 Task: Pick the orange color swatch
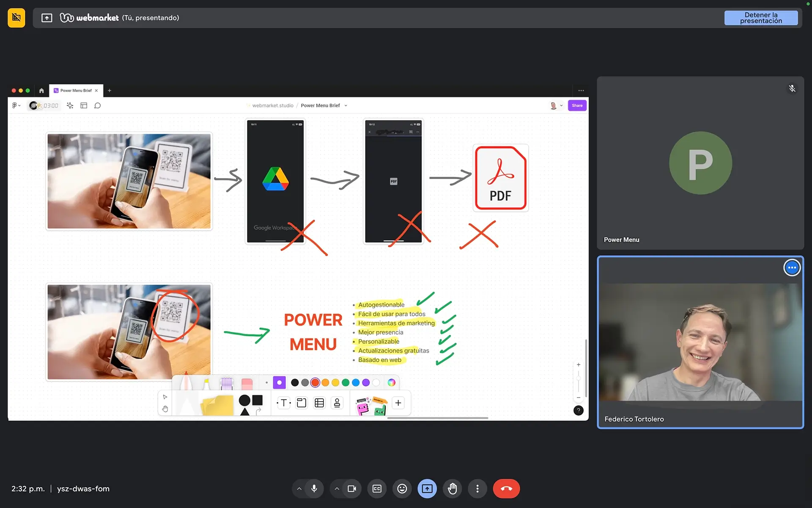(x=325, y=383)
